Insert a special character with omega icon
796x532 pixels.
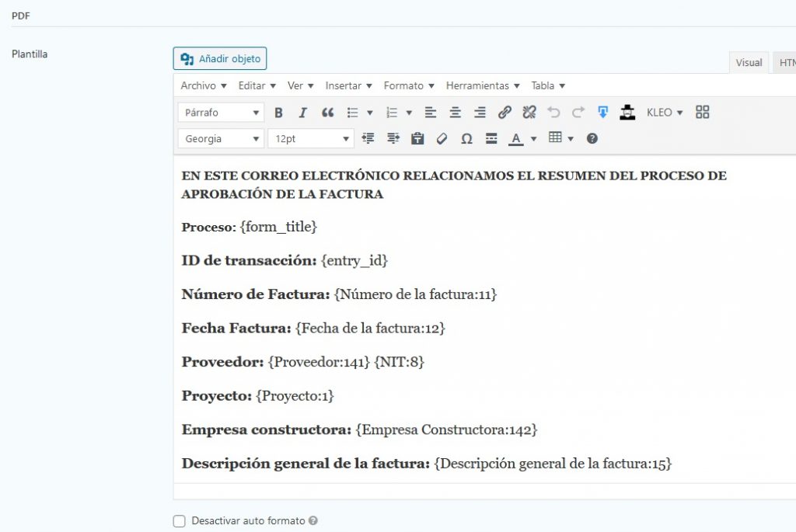pos(466,139)
